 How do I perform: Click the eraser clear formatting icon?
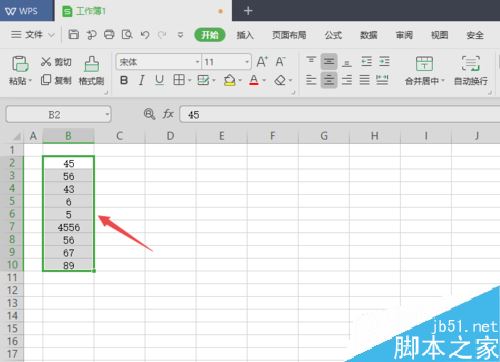point(280,80)
